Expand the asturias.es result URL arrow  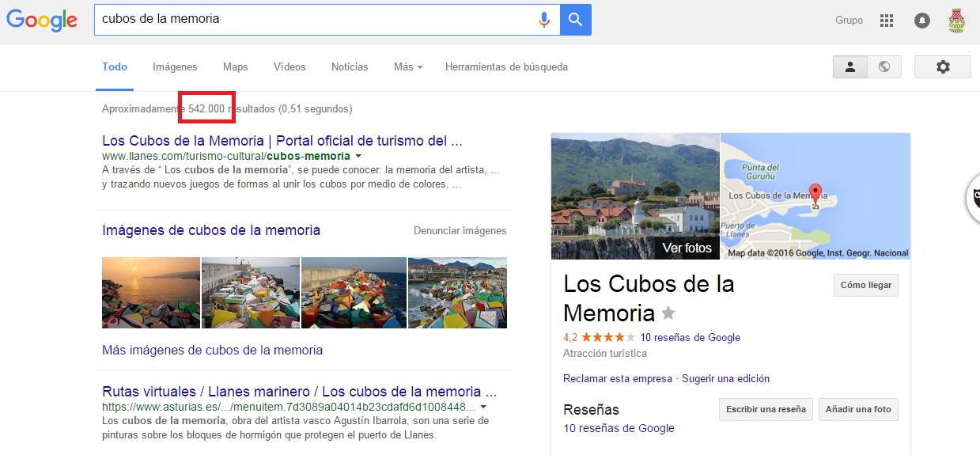coord(483,407)
